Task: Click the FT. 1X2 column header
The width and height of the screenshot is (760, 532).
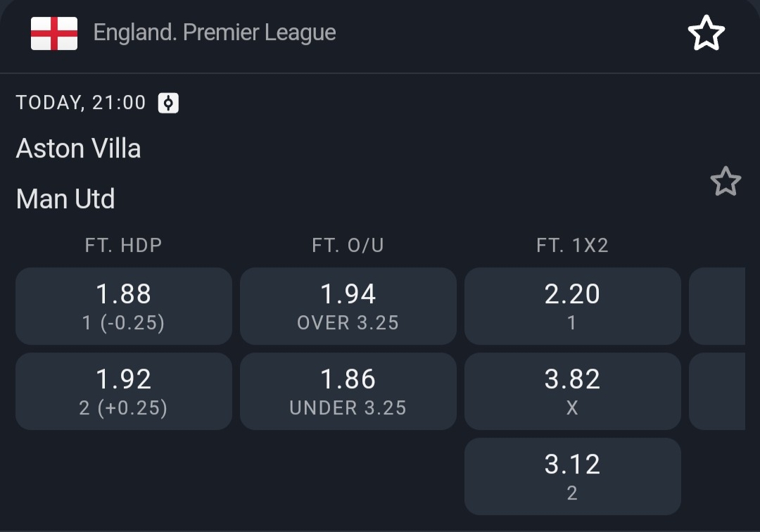Action: click(572, 246)
